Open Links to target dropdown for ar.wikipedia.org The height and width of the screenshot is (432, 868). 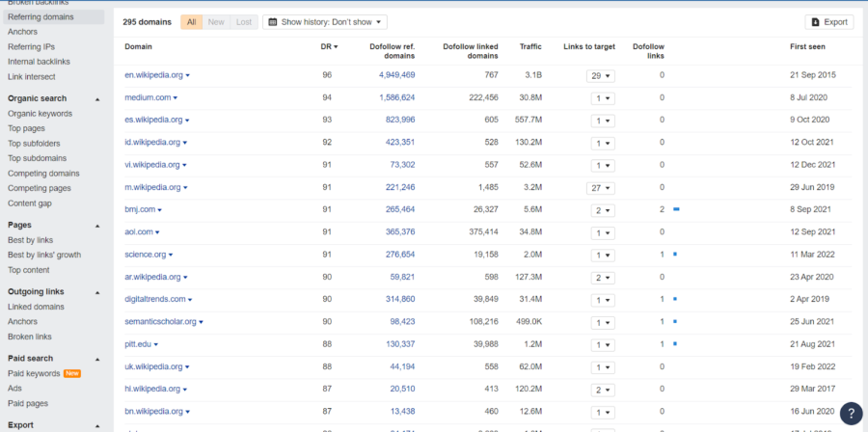603,278
